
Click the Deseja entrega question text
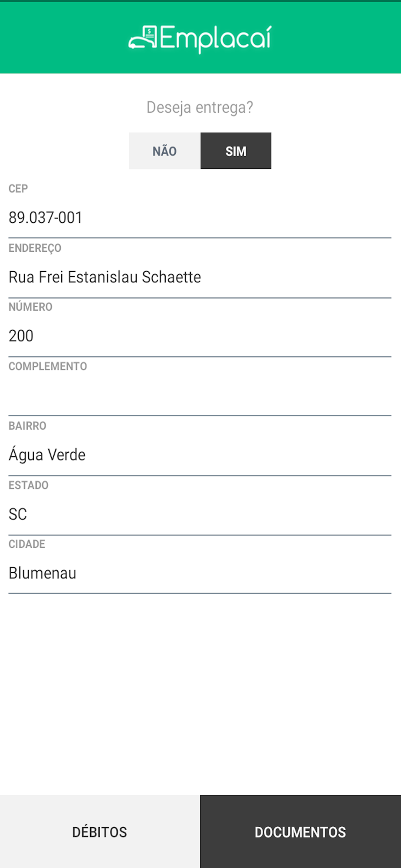(200, 107)
